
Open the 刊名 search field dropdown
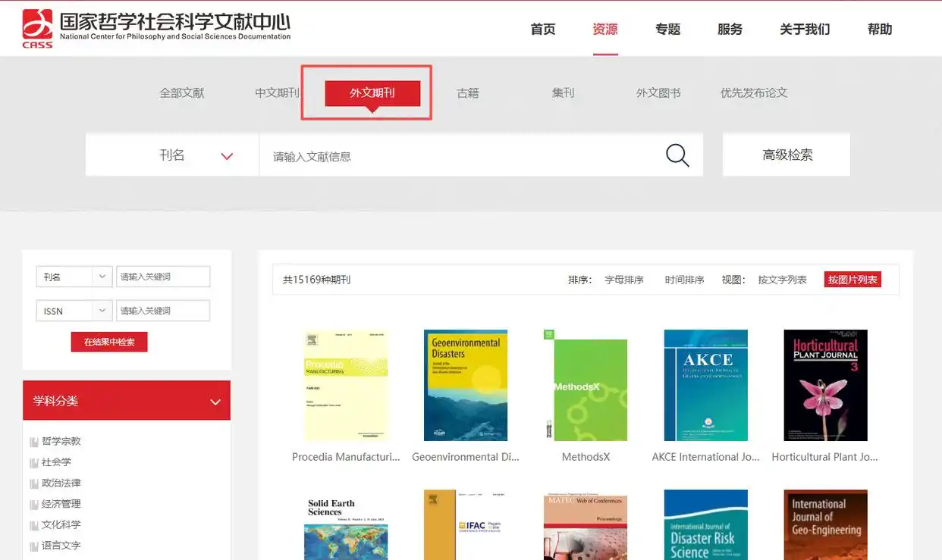[172, 155]
